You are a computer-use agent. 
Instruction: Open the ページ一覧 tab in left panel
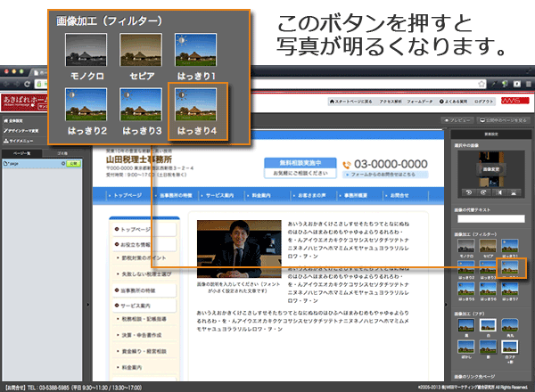pos(21,153)
